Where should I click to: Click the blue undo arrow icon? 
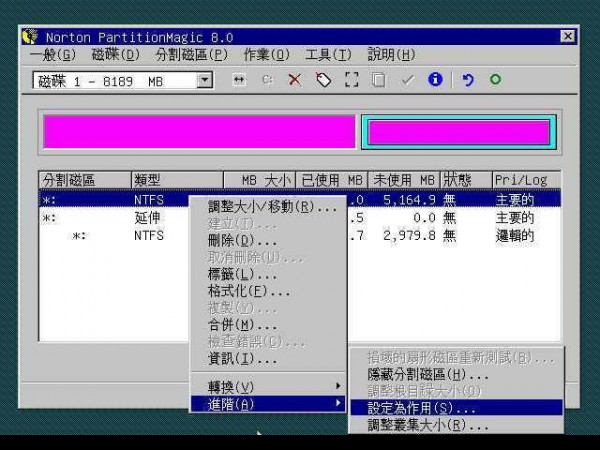point(468,80)
